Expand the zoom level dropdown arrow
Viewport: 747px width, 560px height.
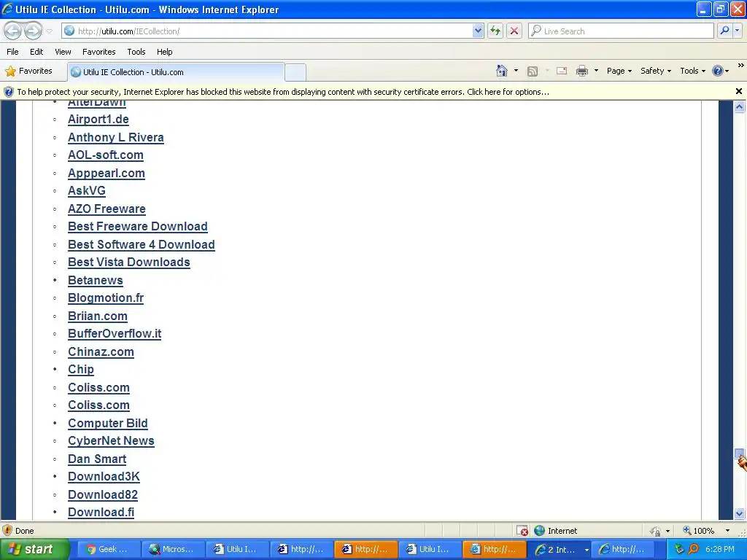727,531
